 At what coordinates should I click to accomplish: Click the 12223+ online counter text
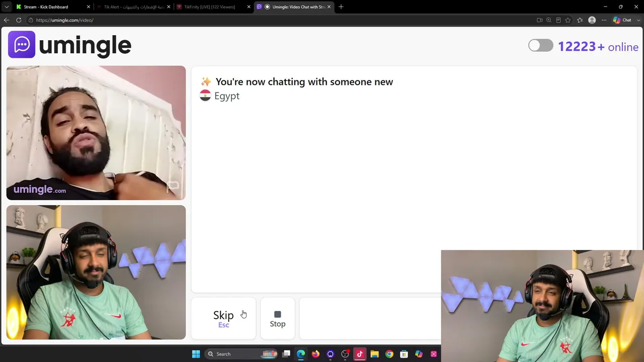pyautogui.click(x=598, y=47)
